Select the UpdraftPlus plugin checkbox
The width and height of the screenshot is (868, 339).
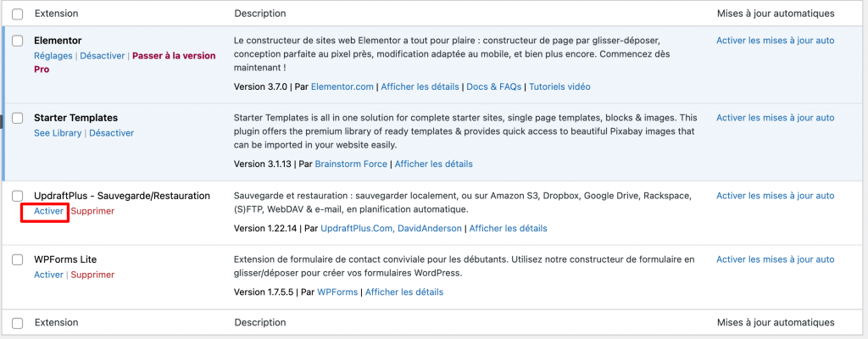[x=18, y=196]
